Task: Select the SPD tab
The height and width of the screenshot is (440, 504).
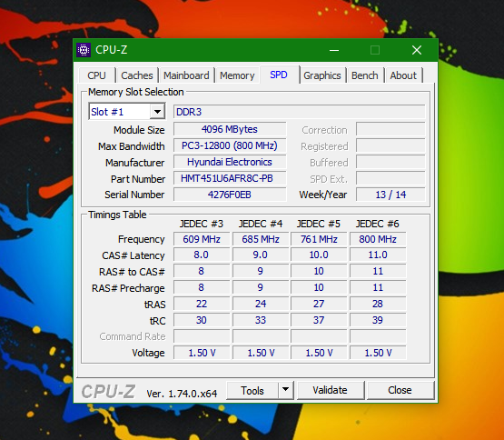Action: pos(279,75)
